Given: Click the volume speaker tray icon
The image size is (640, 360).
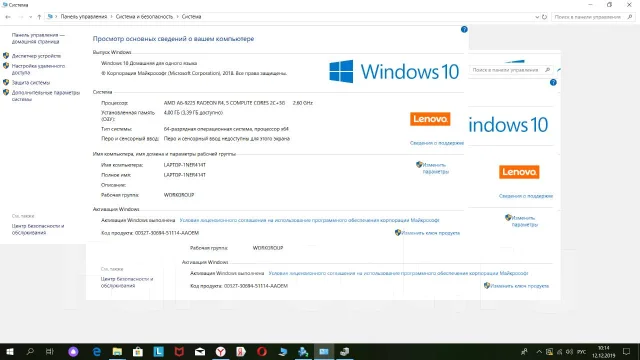Looking at the screenshot, I should coord(570,351).
